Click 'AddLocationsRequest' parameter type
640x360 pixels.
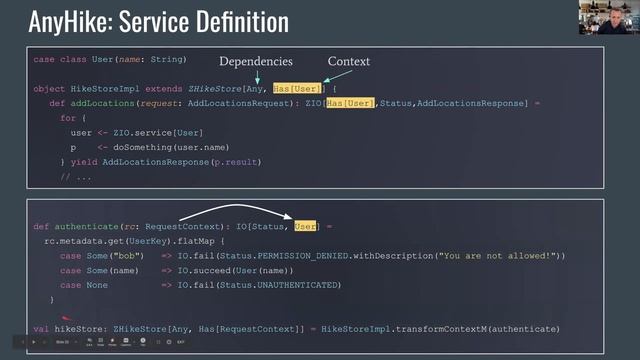[238, 103]
